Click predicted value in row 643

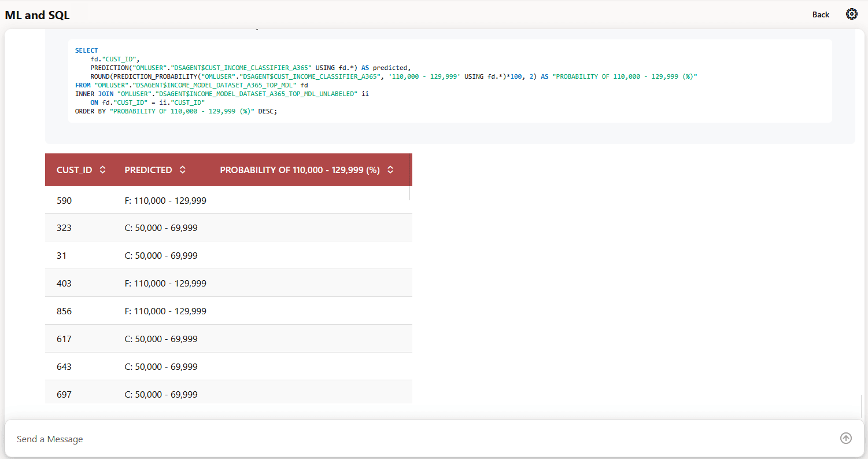(161, 367)
